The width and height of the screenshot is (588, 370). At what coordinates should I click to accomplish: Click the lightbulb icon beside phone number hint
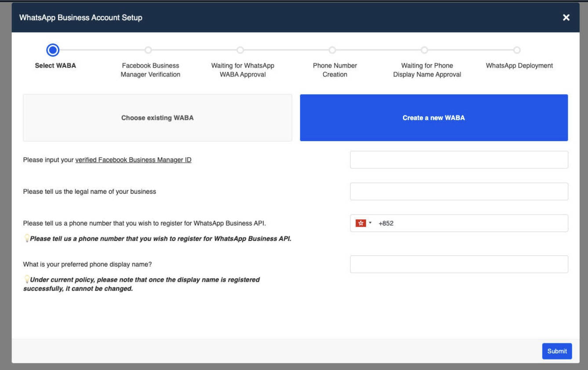(x=26, y=239)
